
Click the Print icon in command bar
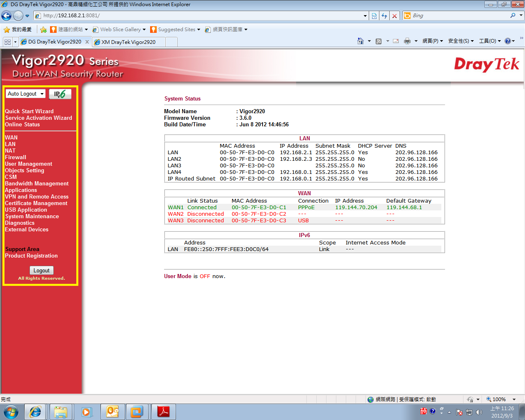[x=407, y=41]
